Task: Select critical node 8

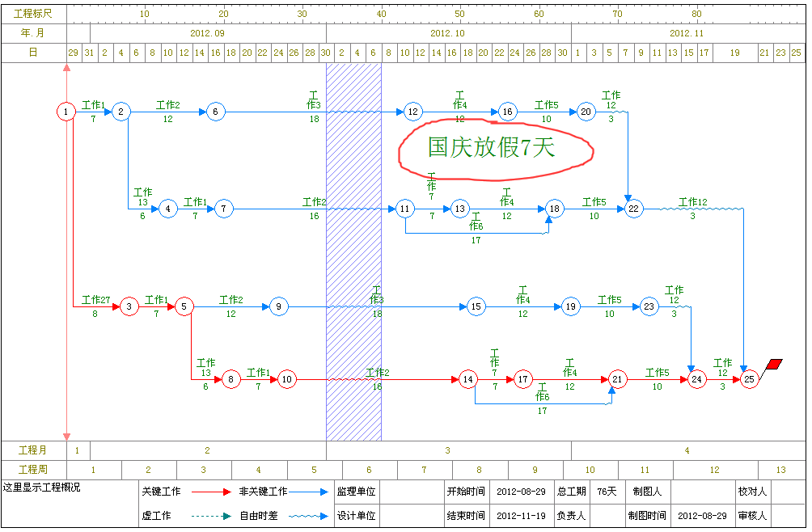Action: coord(231,379)
